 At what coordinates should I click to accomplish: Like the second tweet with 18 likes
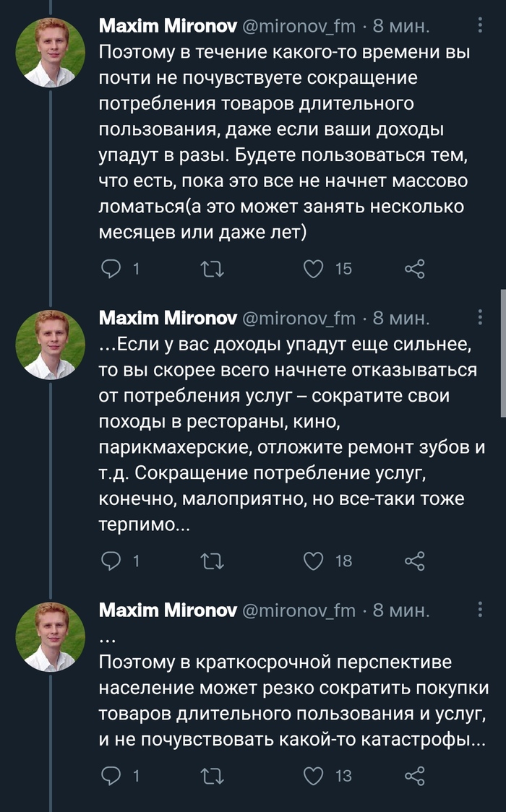point(312,560)
